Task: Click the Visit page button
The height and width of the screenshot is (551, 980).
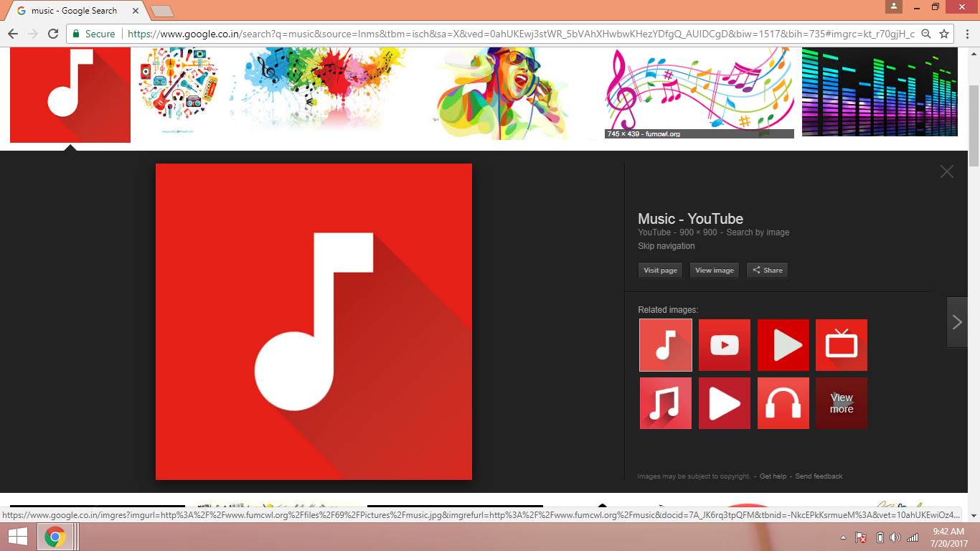Action: point(660,270)
